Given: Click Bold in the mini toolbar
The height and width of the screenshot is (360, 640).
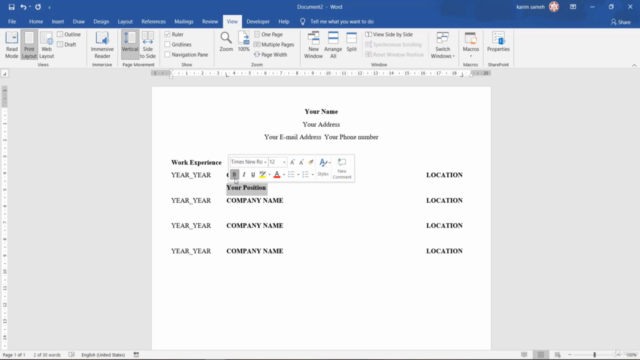Looking at the screenshot, I should [x=234, y=174].
